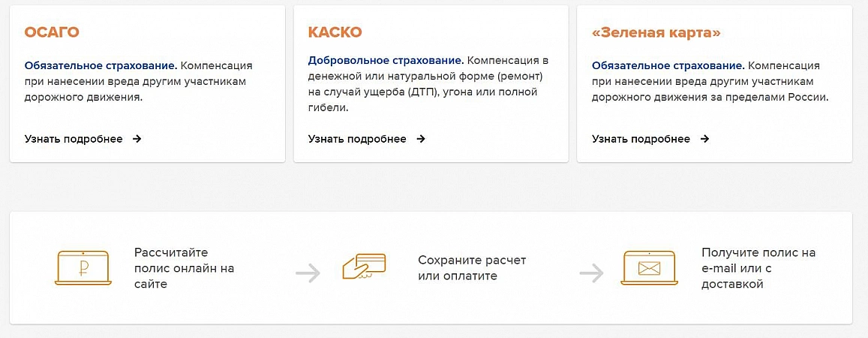Screen dimensions: 868x338
Task: Click "Добровольное страхование" in the КАСКО card
Action: (x=385, y=59)
